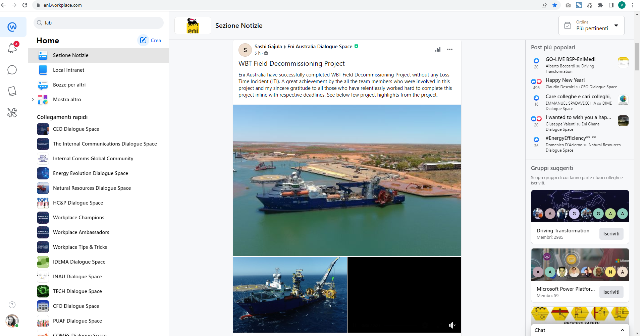
Task: Open the Knowledge Library book icon
Action: click(12, 91)
